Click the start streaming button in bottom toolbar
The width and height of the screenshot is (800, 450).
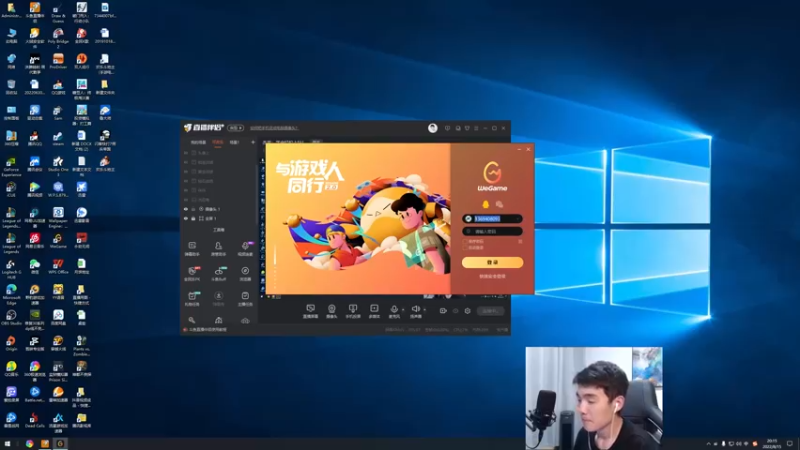tap(490, 311)
